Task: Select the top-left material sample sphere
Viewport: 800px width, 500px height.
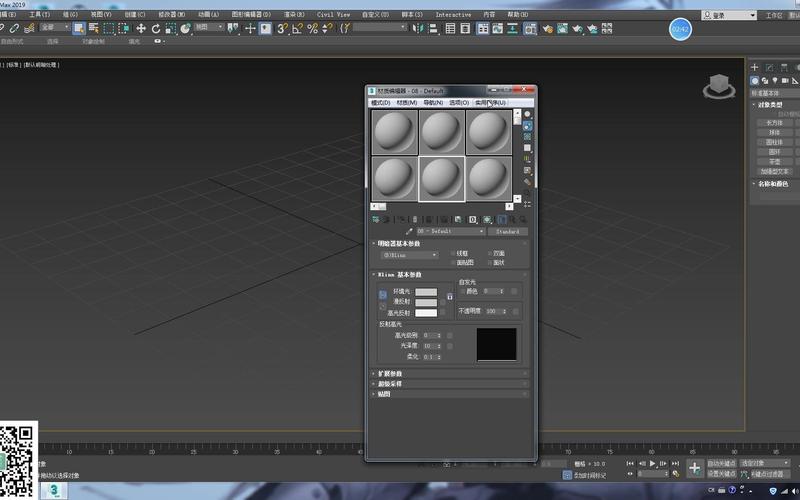Action: point(394,132)
